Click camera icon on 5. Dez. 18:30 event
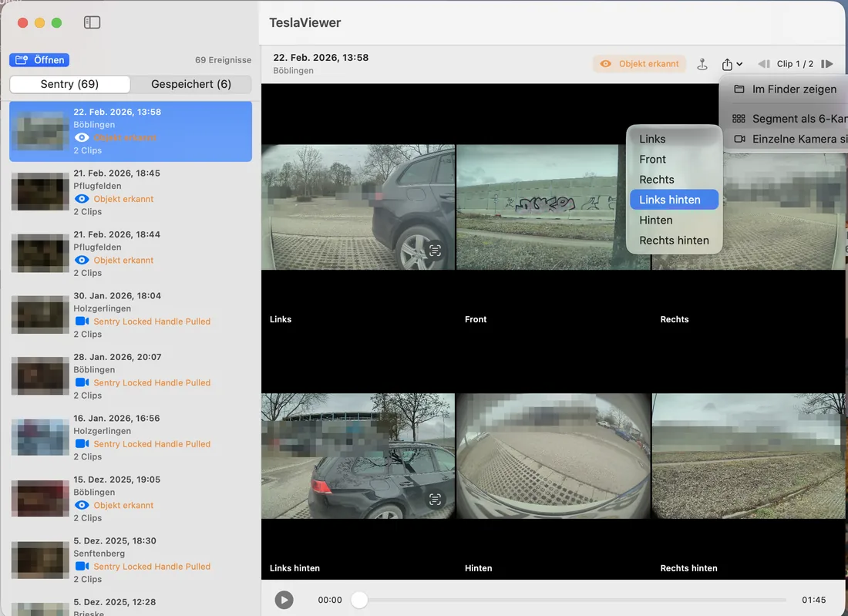The height and width of the screenshot is (616, 848). [x=82, y=566]
